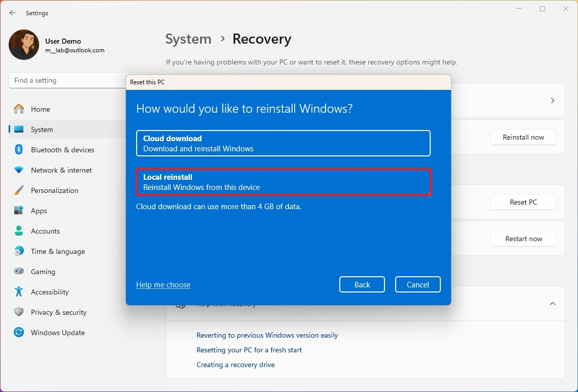Click the Back button in reset dialog
578x392 pixels.
[362, 284]
